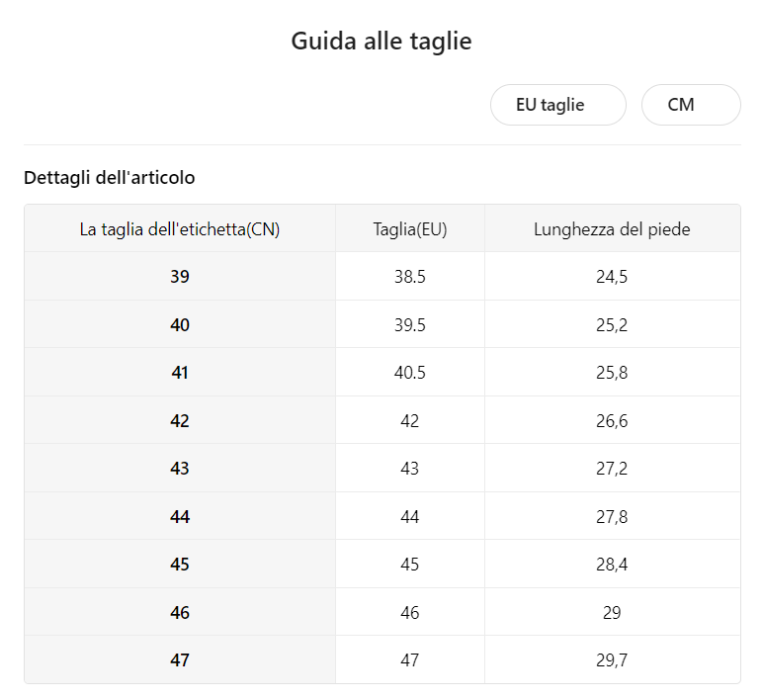
Task: Select the CN label size 42 cell
Action: [180, 420]
